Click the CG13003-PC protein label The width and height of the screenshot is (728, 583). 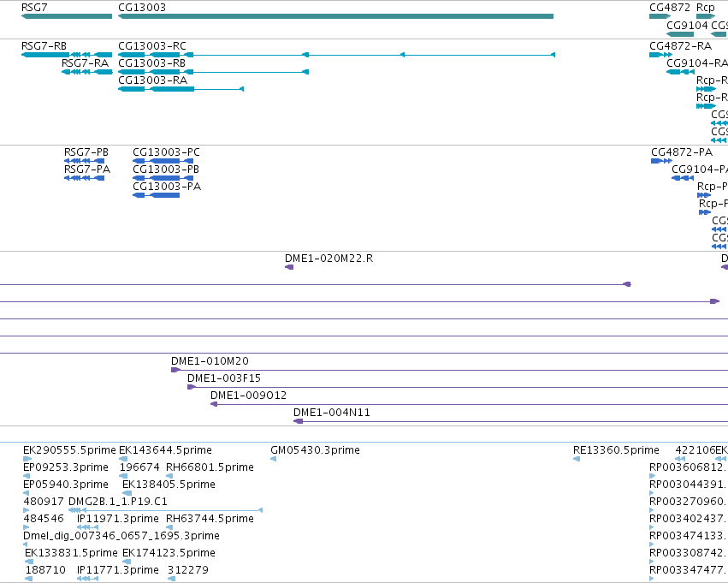pos(166,152)
